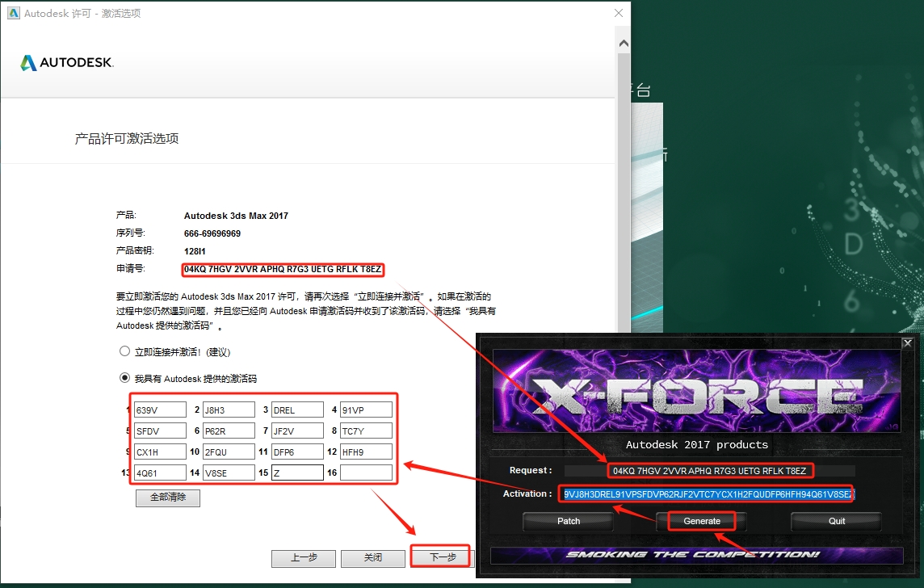Select the 立即连接并激活 radio option
This screenshot has height=588, width=924.
124,351
